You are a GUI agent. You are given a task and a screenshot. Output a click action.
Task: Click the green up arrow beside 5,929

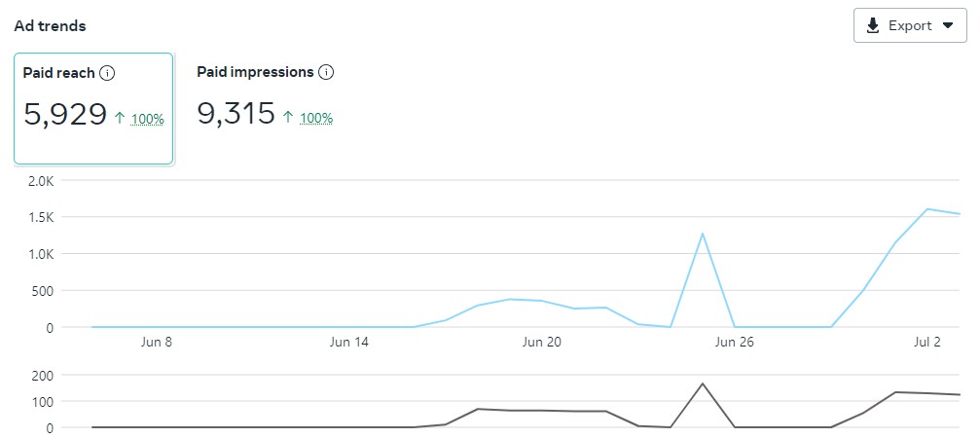120,119
